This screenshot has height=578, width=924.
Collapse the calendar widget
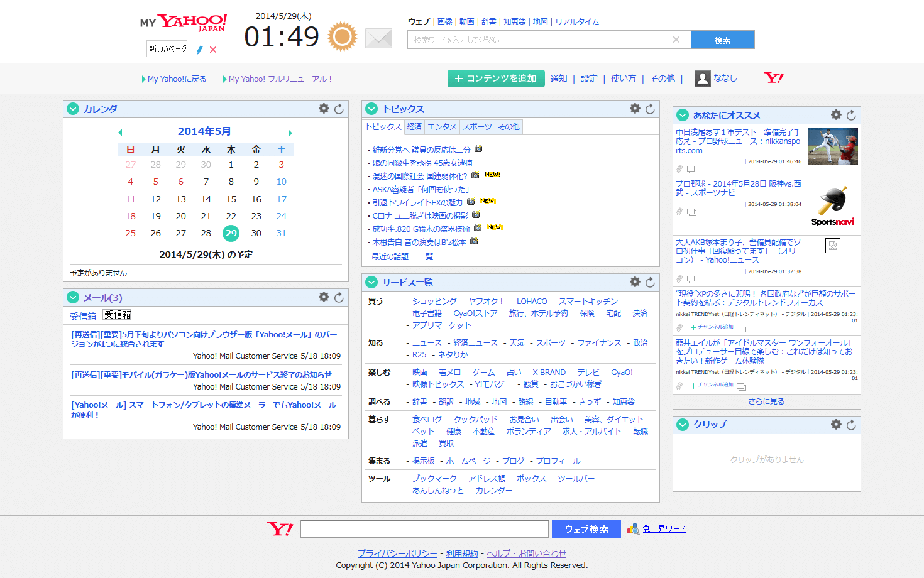[73, 109]
